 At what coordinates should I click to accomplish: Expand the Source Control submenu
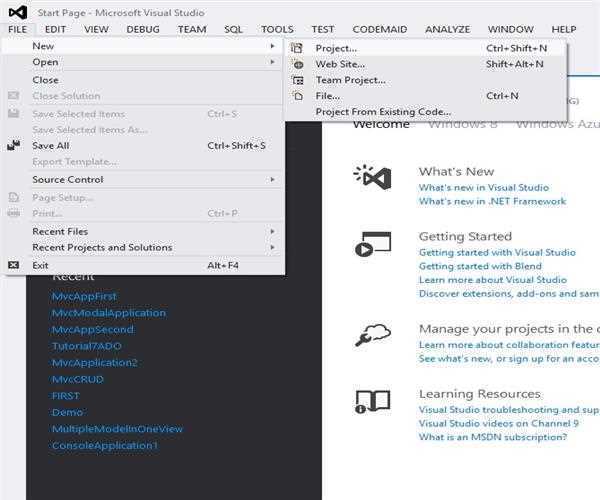[272, 179]
